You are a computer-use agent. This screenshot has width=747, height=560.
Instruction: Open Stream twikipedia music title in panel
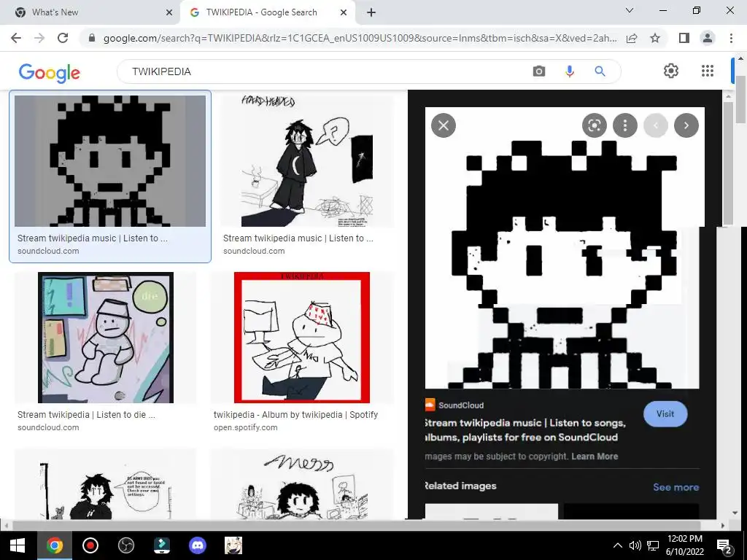tap(526, 430)
